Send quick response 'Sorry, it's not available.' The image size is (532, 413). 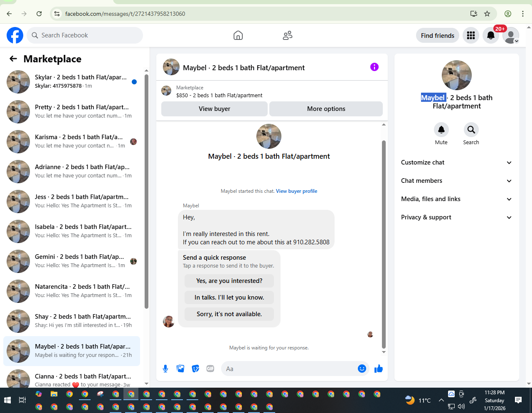[x=229, y=314]
